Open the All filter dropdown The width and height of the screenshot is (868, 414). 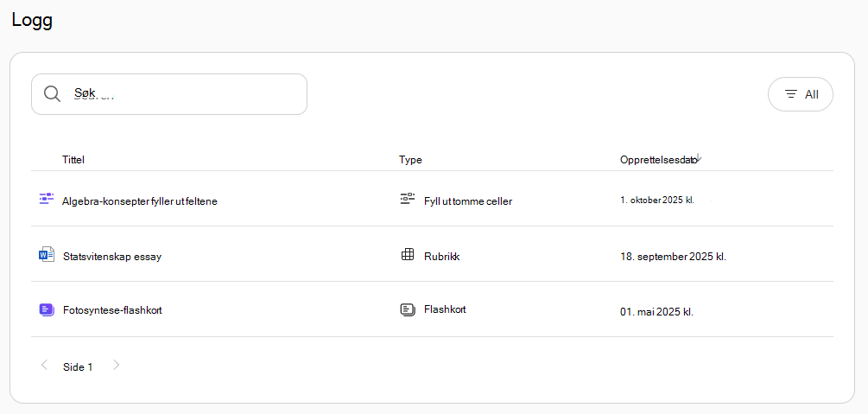point(801,94)
